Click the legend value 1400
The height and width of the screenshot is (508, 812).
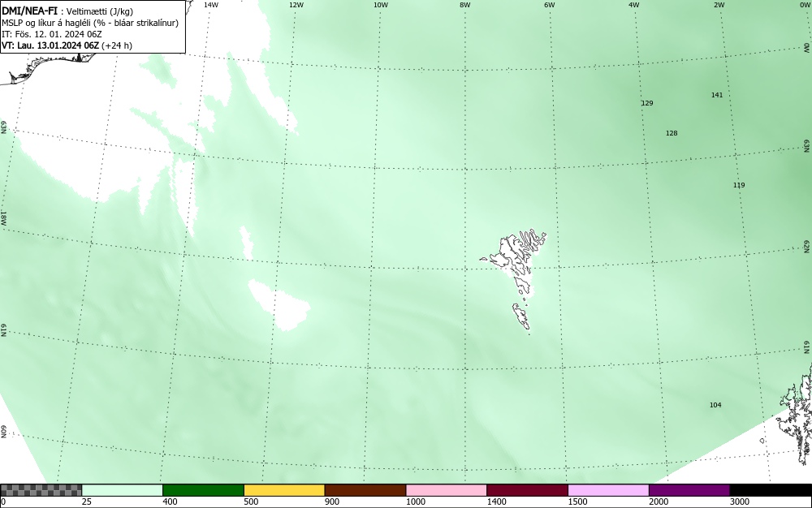[497, 502]
